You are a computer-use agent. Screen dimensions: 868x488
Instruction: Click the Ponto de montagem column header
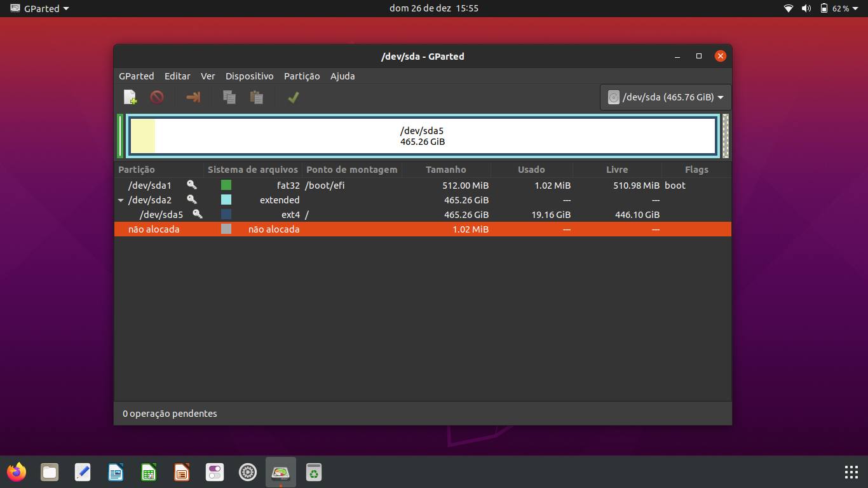pos(352,170)
